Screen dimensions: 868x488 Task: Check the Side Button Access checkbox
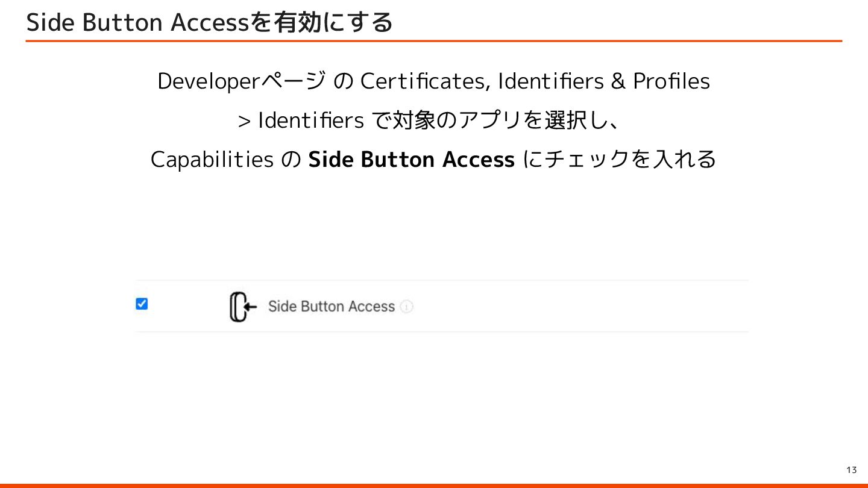point(142,304)
